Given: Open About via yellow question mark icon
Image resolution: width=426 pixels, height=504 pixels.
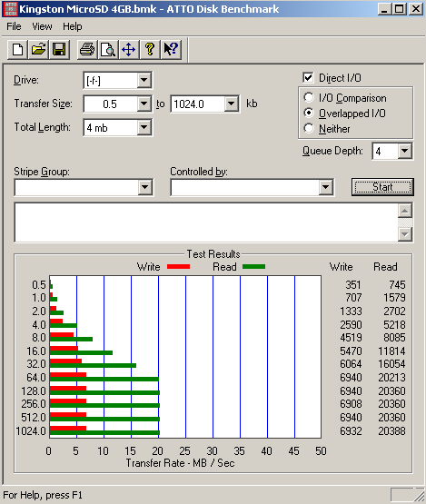Looking at the screenshot, I should pos(150,50).
